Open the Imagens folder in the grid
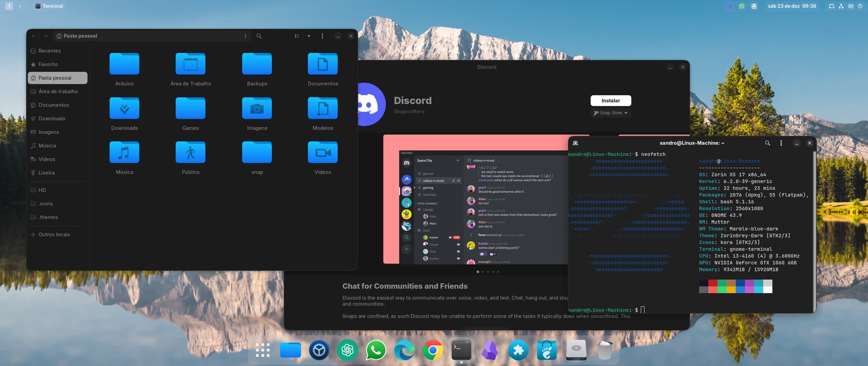This screenshot has height=366, width=868. [257, 108]
